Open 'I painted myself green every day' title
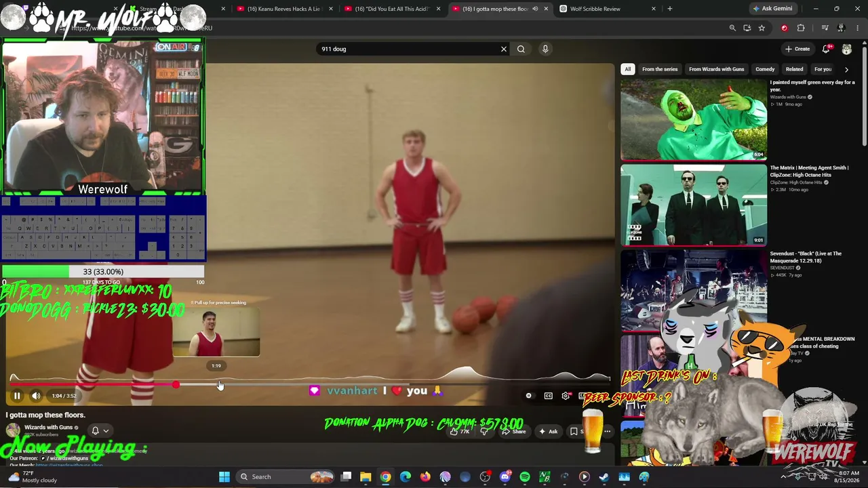868x488 pixels. [x=812, y=86]
